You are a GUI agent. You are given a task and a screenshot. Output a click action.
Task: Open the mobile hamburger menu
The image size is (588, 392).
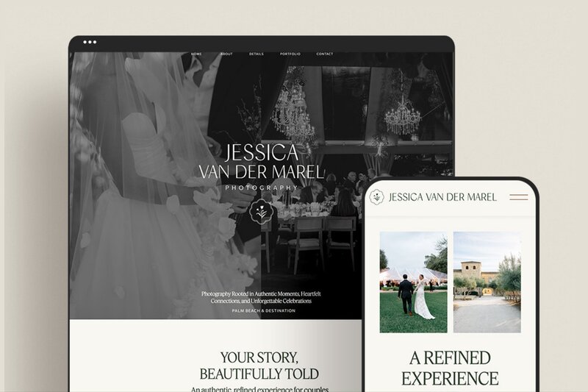[519, 197]
